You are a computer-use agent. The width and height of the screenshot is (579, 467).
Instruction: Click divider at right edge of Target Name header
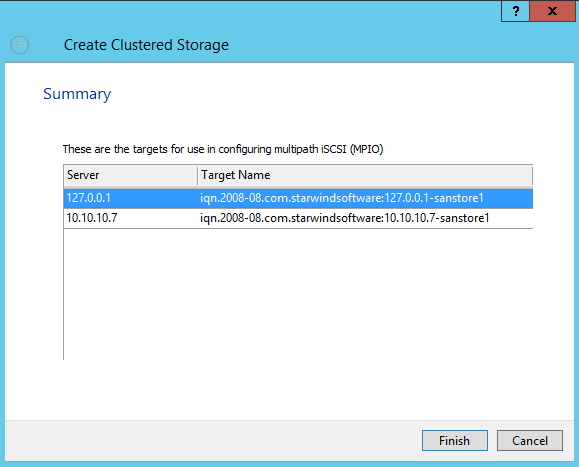pyautogui.click(x=532, y=175)
